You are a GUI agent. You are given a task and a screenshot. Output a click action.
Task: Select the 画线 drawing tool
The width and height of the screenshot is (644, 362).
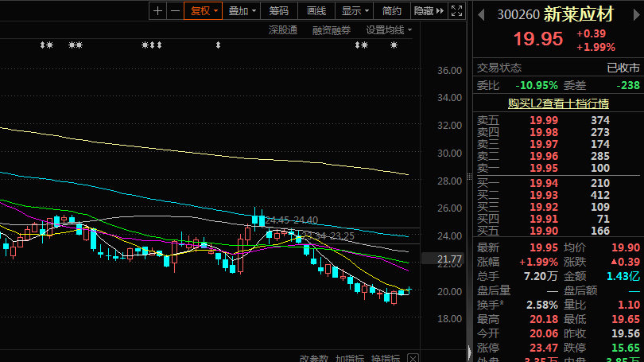[316, 11]
